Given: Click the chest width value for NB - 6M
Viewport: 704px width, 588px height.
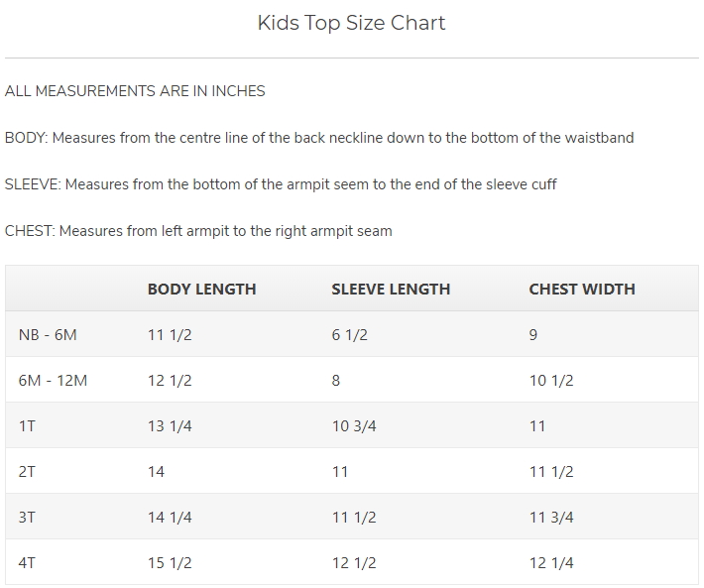Looking at the screenshot, I should (533, 335).
